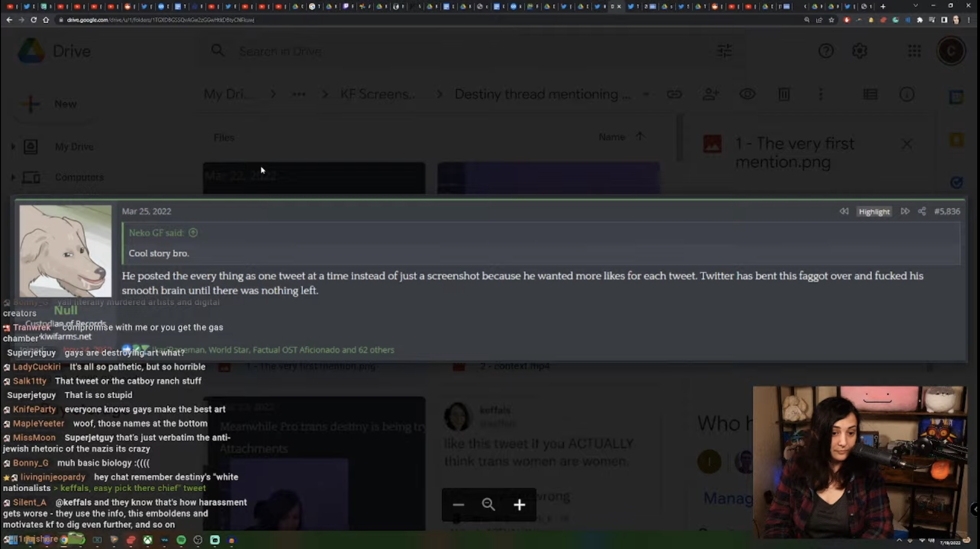Expand the Computers tree arrow
980x549 pixels.
(13, 177)
